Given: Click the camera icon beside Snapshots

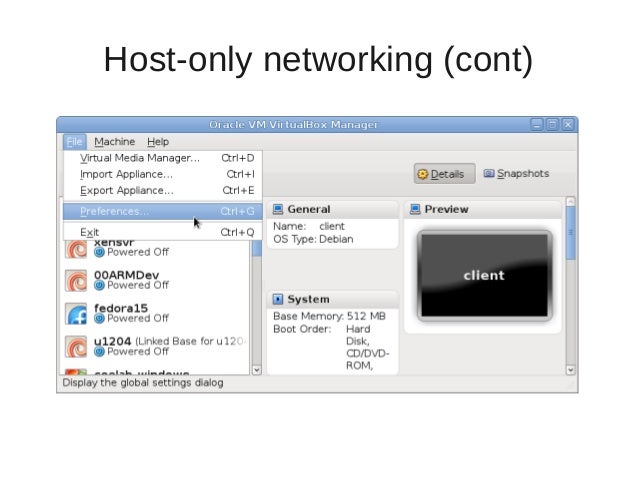Looking at the screenshot, I should tap(489, 174).
